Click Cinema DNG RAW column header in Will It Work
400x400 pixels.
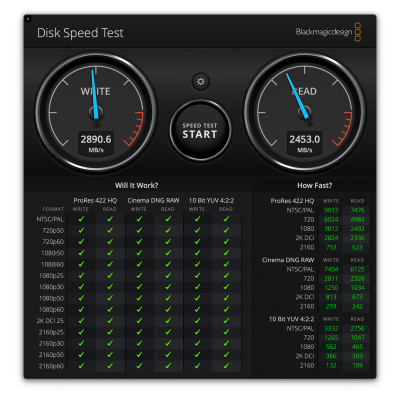[x=153, y=200]
